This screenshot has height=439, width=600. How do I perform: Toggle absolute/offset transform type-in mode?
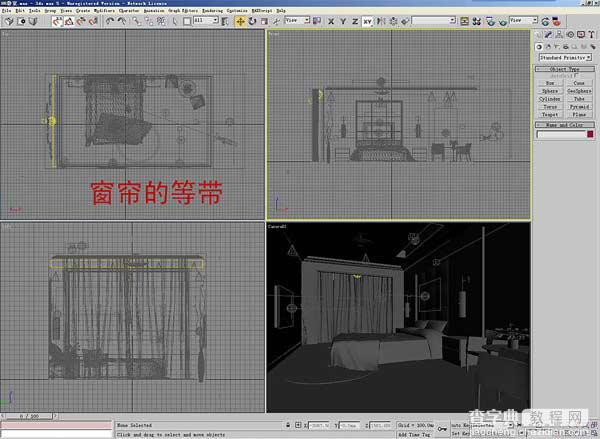point(298,425)
